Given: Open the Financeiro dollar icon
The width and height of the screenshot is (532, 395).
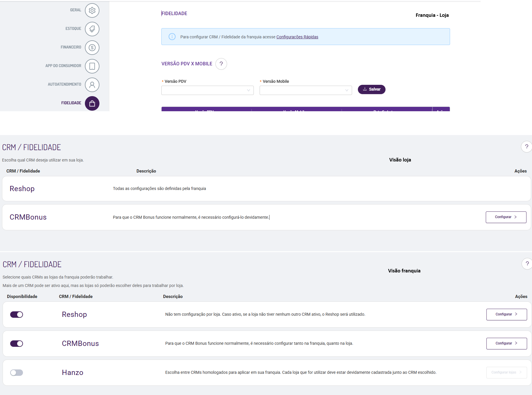Looking at the screenshot, I should point(92,48).
